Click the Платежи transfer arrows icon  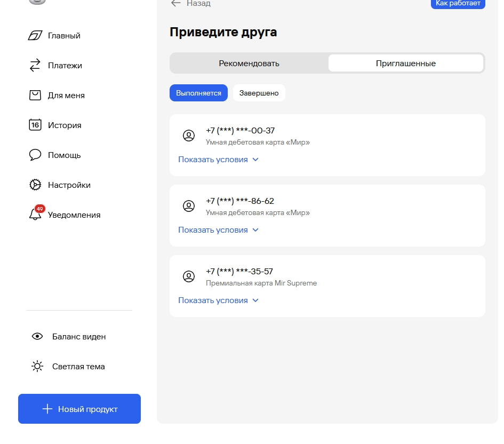pos(35,65)
